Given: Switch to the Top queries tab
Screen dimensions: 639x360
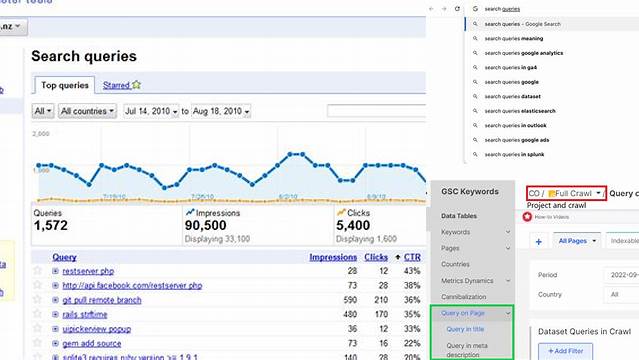Looking at the screenshot, I should click(65, 85).
